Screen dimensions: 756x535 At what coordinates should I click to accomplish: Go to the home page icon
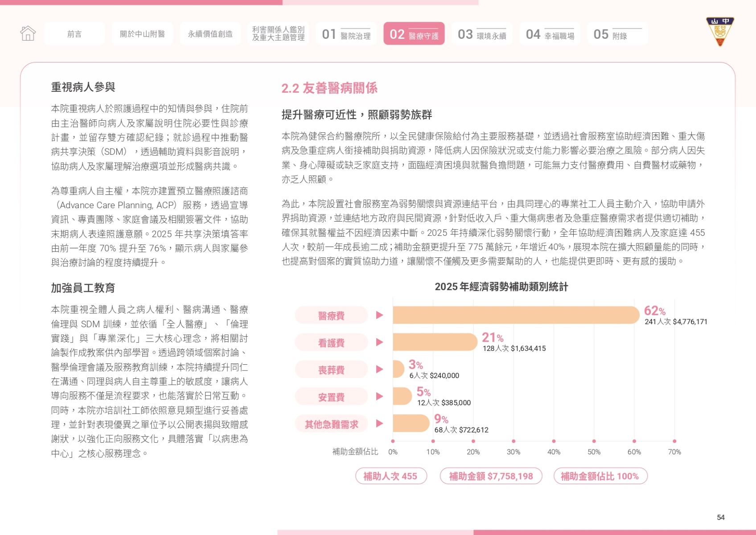[28, 33]
